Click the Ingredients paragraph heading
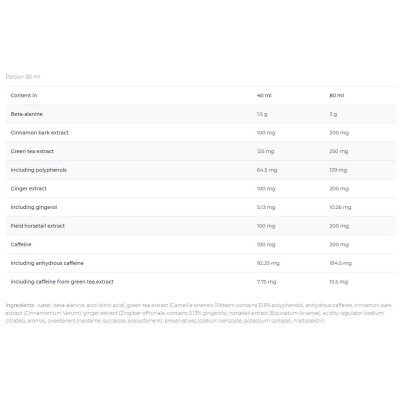The image size is (400, 400). pos(20,305)
